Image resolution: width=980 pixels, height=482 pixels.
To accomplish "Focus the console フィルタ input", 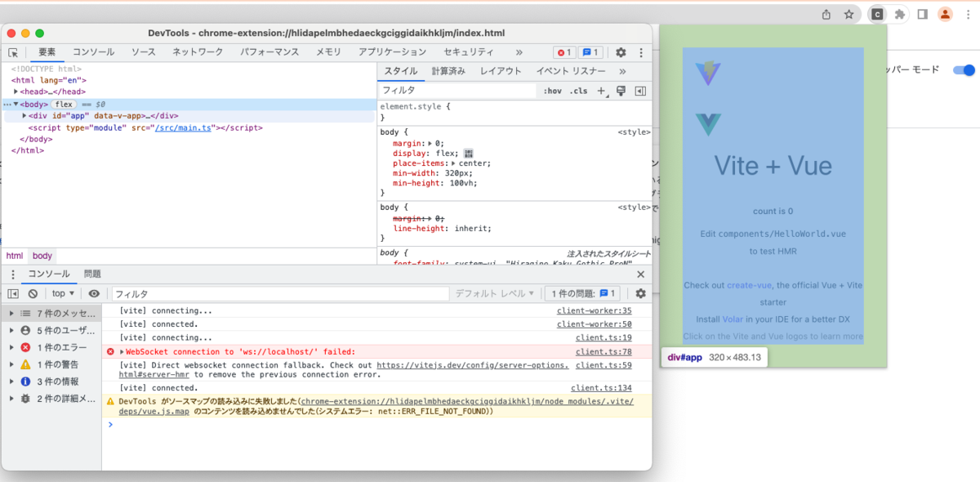I will tap(280, 293).
